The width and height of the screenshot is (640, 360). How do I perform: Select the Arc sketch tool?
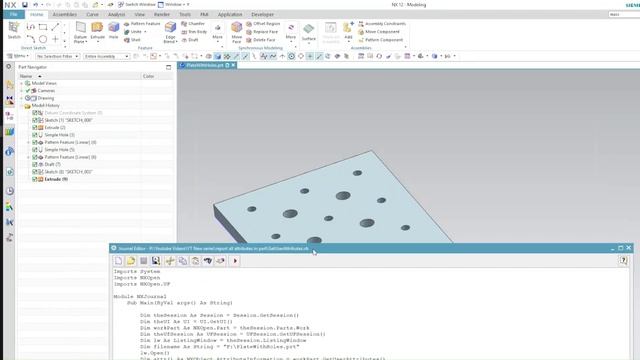tap(31, 39)
